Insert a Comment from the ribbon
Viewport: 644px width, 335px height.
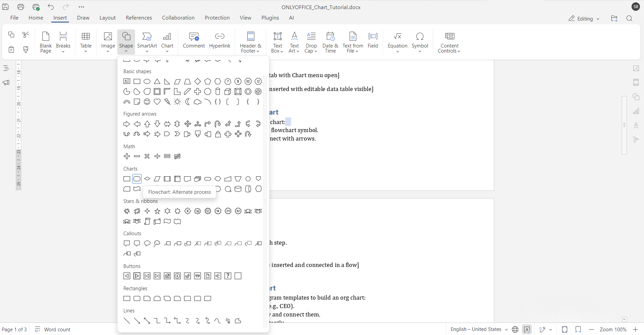click(x=194, y=41)
